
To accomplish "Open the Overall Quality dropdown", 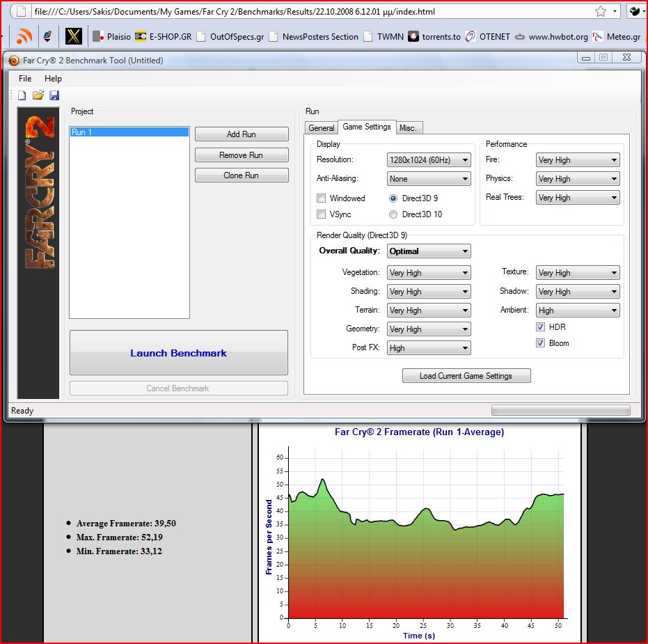I will pos(429,251).
